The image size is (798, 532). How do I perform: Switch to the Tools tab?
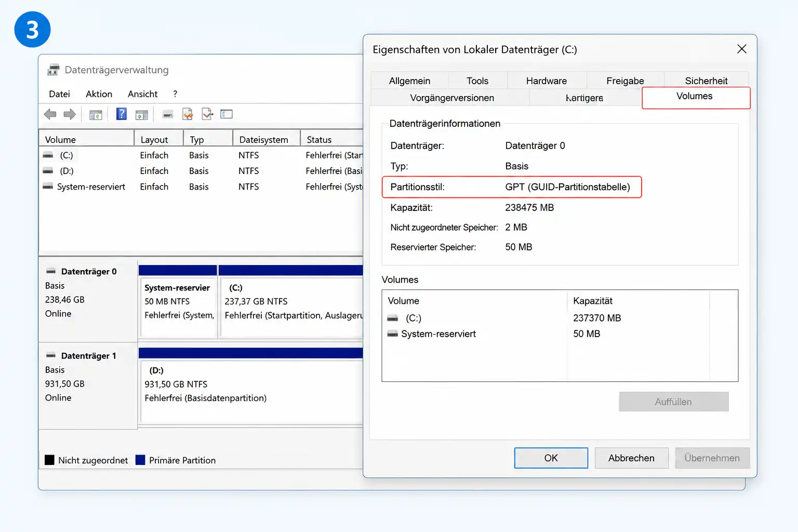pyautogui.click(x=477, y=81)
